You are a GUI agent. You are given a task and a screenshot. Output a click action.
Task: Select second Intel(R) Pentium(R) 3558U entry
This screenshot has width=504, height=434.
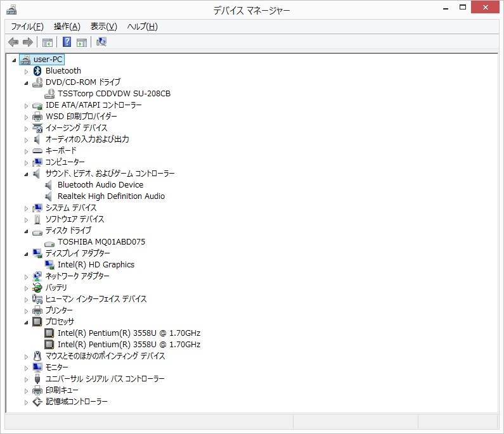129,345
